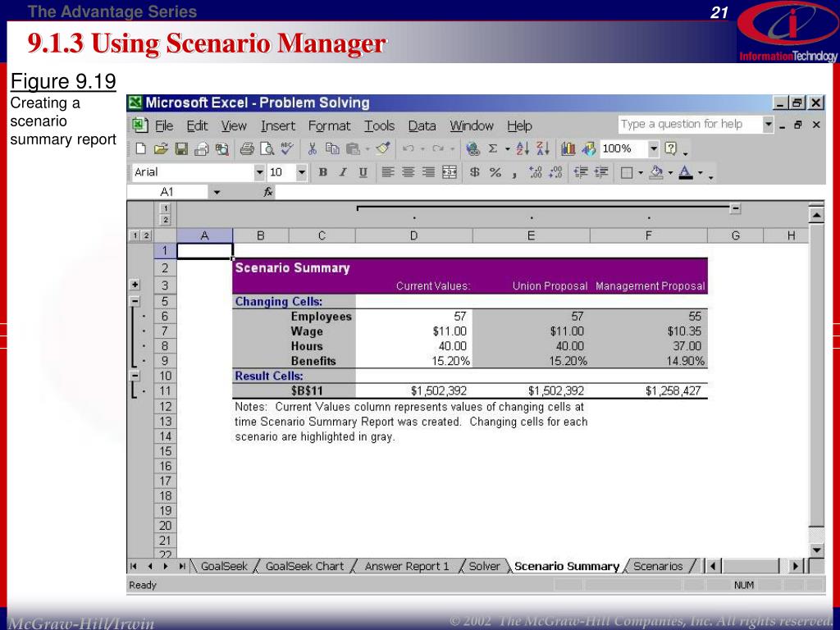Switch to the Scenarios sheet tab

coord(658,566)
